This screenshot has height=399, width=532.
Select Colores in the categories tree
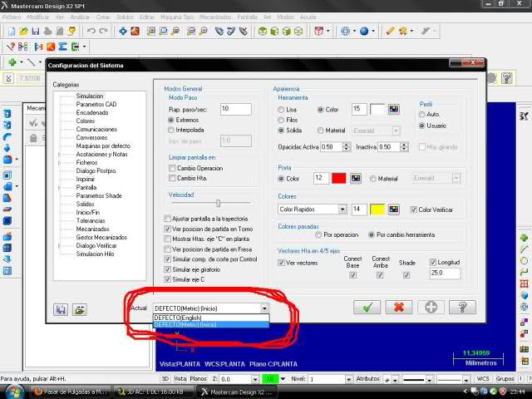pyautogui.click(x=86, y=121)
